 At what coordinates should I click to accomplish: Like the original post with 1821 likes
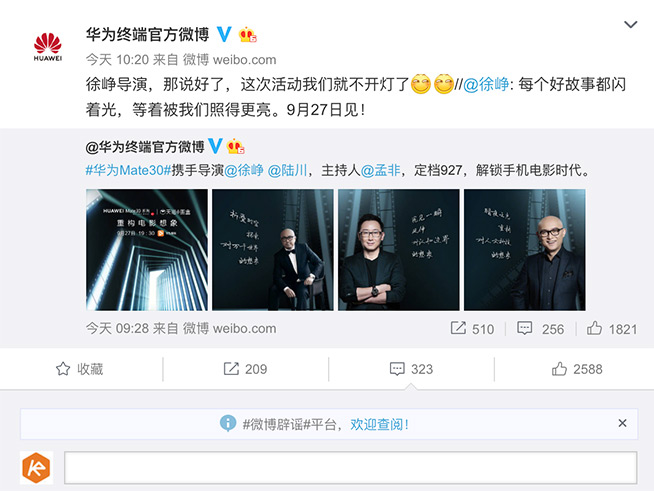tap(612, 329)
